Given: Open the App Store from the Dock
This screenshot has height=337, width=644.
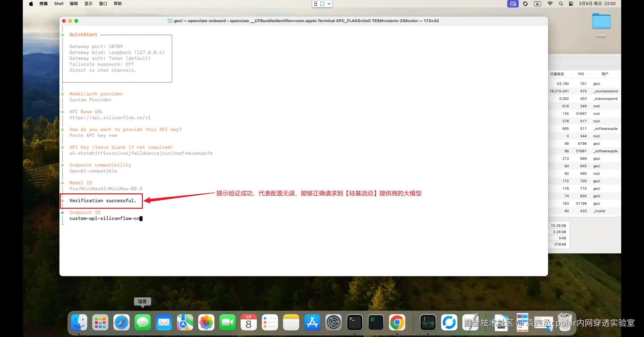Looking at the screenshot, I should pyautogui.click(x=312, y=323).
